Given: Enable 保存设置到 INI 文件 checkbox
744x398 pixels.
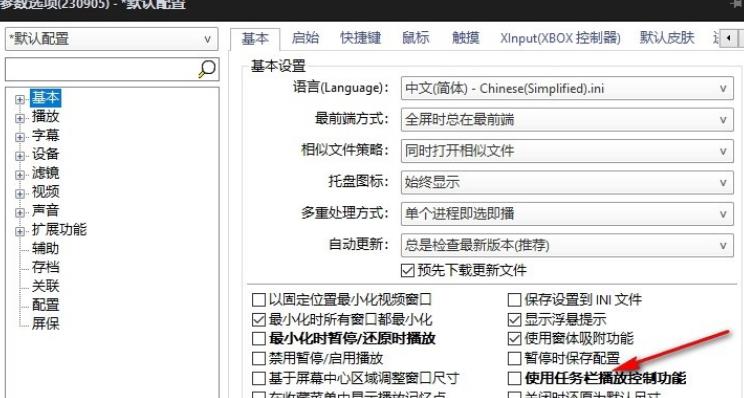Looking at the screenshot, I should [x=514, y=300].
